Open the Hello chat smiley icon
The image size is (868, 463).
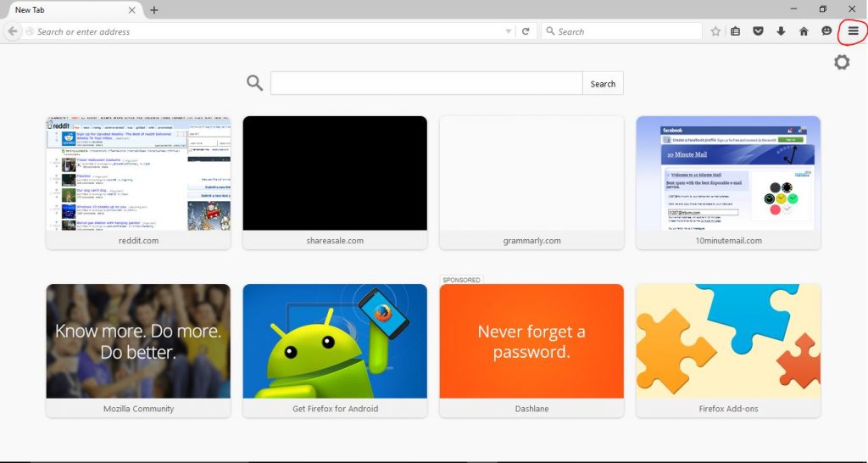click(x=826, y=31)
